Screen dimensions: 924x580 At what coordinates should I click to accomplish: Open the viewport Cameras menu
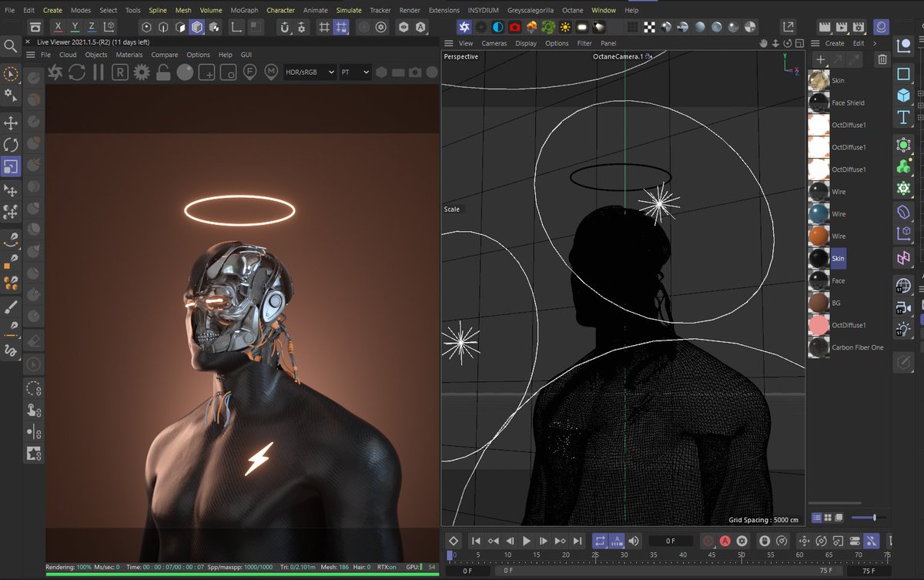(x=494, y=43)
